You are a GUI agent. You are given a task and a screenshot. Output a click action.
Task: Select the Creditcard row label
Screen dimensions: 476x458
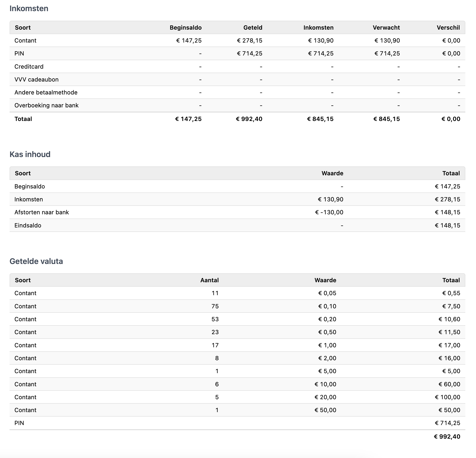(29, 67)
